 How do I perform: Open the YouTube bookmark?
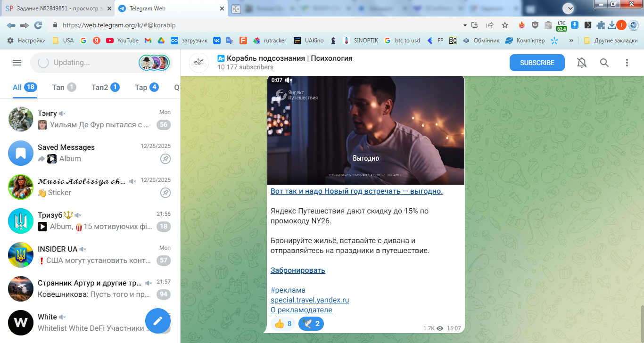[x=122, y=41]
